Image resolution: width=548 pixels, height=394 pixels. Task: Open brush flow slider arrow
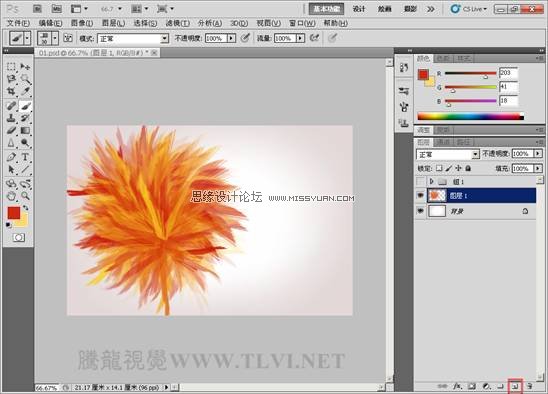coord(301,38)
